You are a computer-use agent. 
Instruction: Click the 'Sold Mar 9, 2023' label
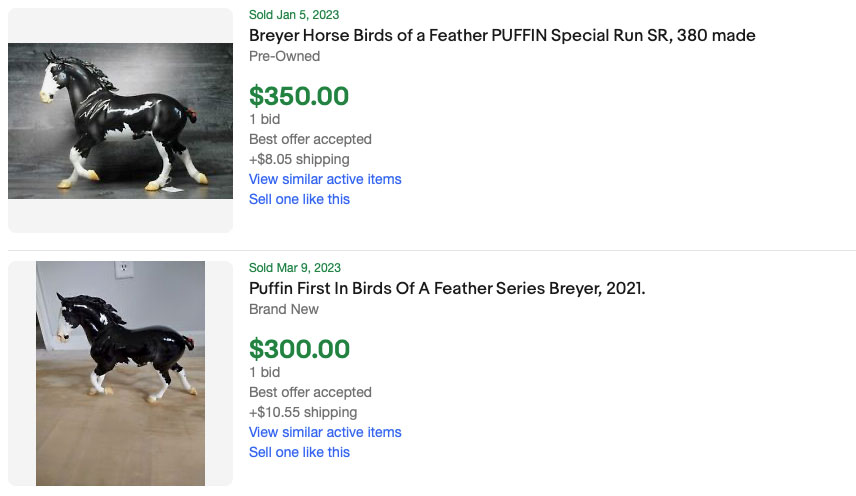tap(294, 267)
